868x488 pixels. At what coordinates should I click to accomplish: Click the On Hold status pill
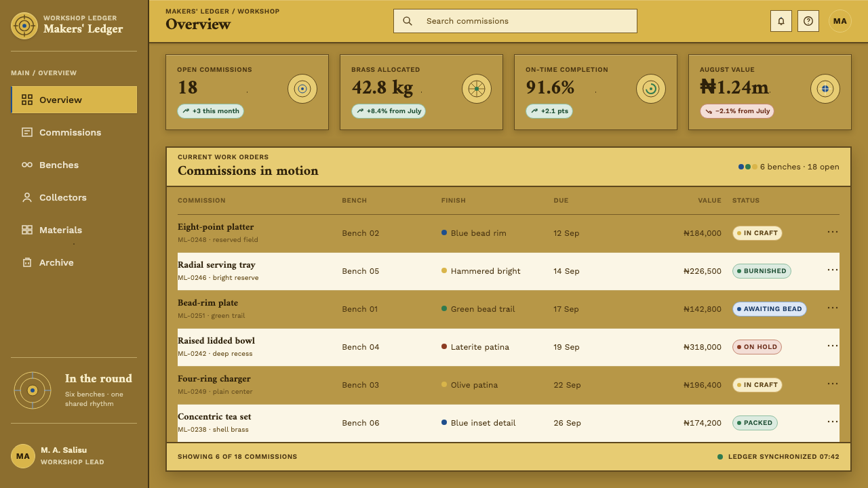tap(757, 347)
